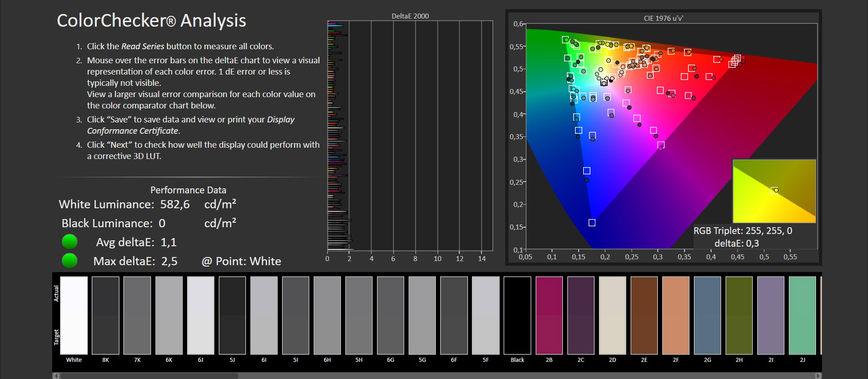The height and width of the screenshot is (379, 868).
Task: Select the 2F salmon orange swatch
Action: click(x=676, y=315)
